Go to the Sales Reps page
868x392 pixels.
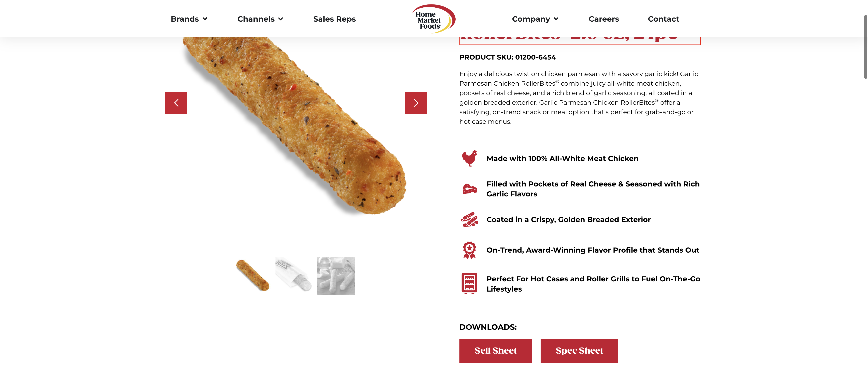334,19
